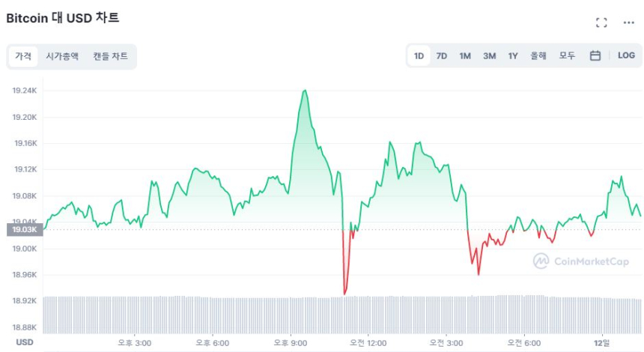Toggle the LOG scale option
Screen dimensions: 644x352
coord(626,55)
